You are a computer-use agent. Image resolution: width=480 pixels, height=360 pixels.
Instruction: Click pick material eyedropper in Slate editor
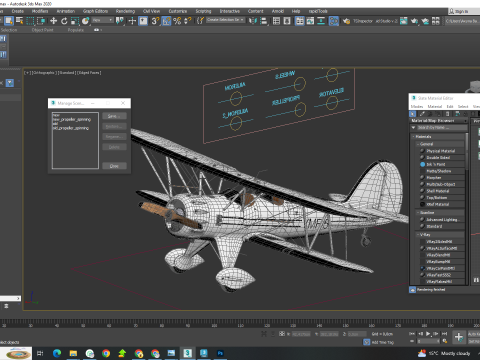[422, 114]
